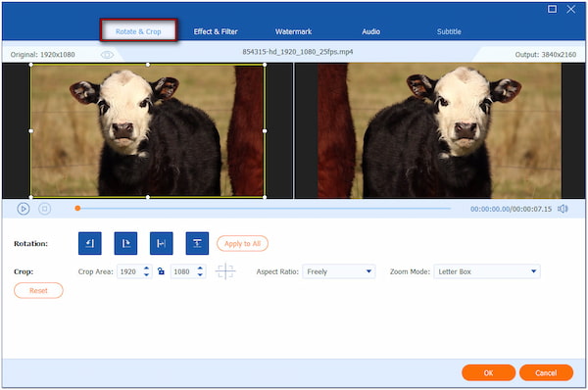Open the Subtitle tab
This screenshot has width=588, height=390.
click(449, 31)
